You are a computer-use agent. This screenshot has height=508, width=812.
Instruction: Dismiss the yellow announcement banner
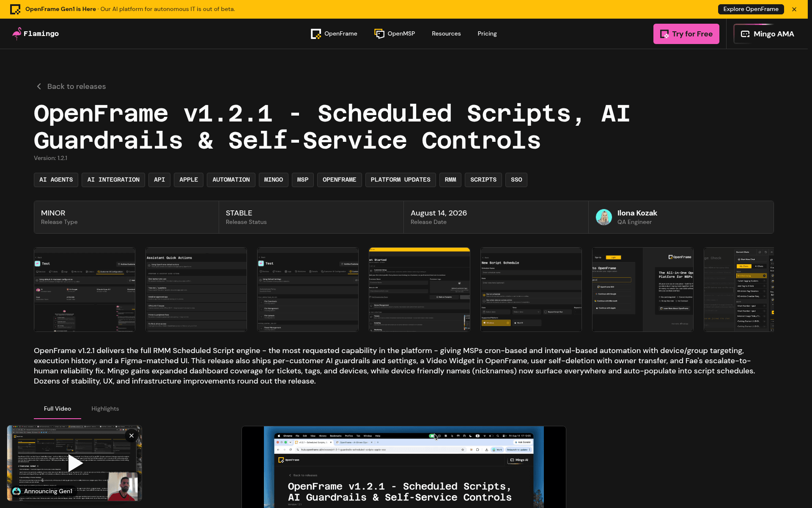(794, 9)
